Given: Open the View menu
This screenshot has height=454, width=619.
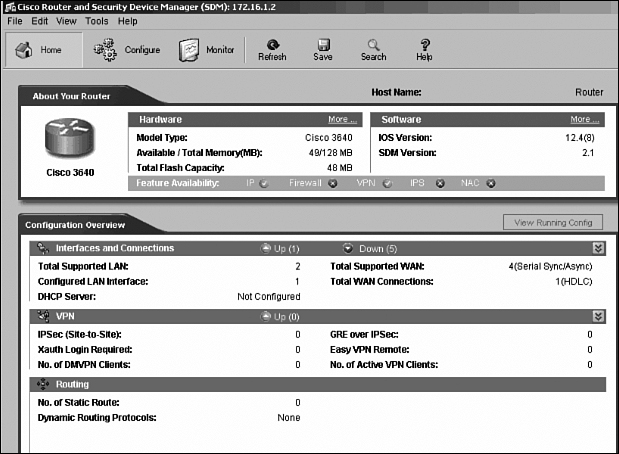Looking at the screenshot, I should coord(66,21).
